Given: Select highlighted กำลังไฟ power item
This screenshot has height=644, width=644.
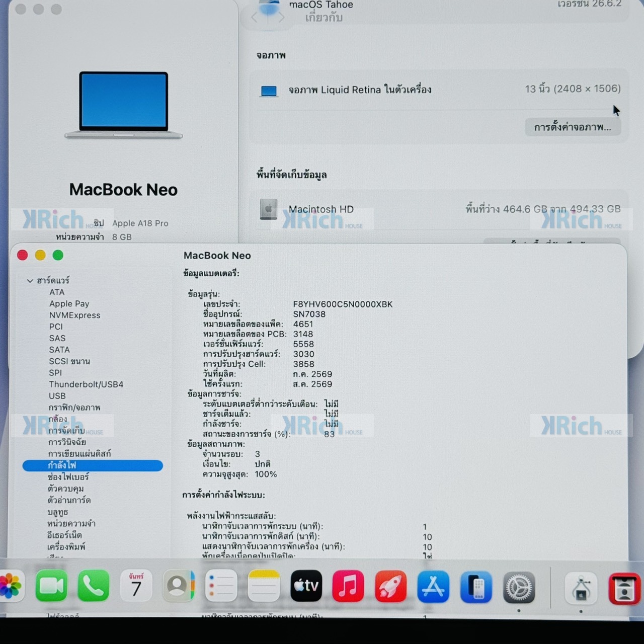Looking at the screenshot, I should (93, 465).
